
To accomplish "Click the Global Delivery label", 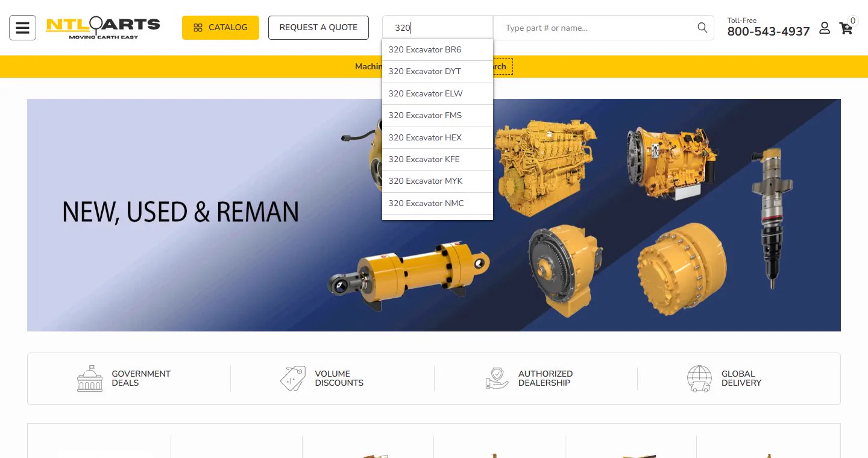I will point(741,378).
